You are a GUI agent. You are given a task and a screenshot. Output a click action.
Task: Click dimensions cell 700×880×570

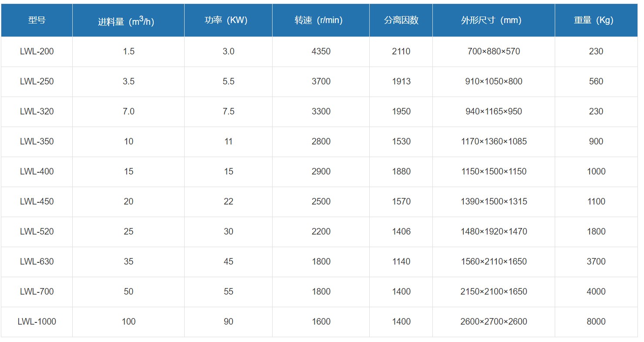coord(494,51)
